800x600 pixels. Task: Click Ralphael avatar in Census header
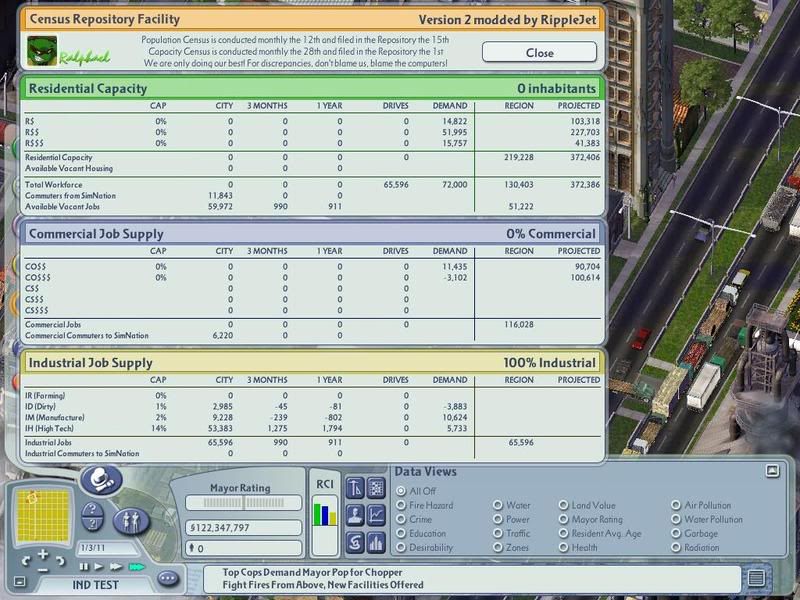point(42,51)
